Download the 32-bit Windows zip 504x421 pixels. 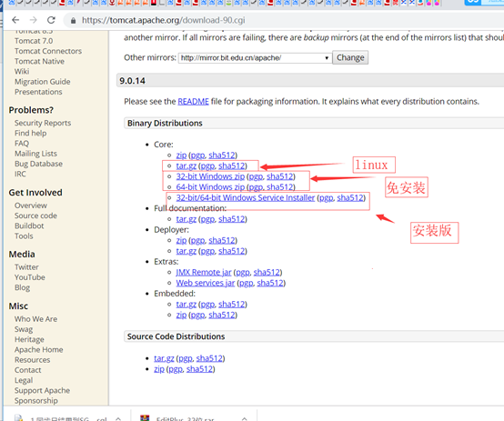tap(210, 176)
